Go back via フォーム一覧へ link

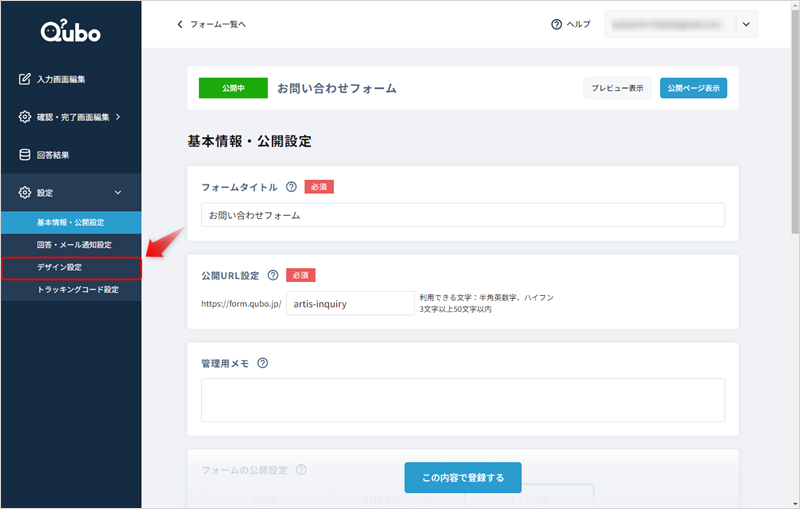point(211,24)
